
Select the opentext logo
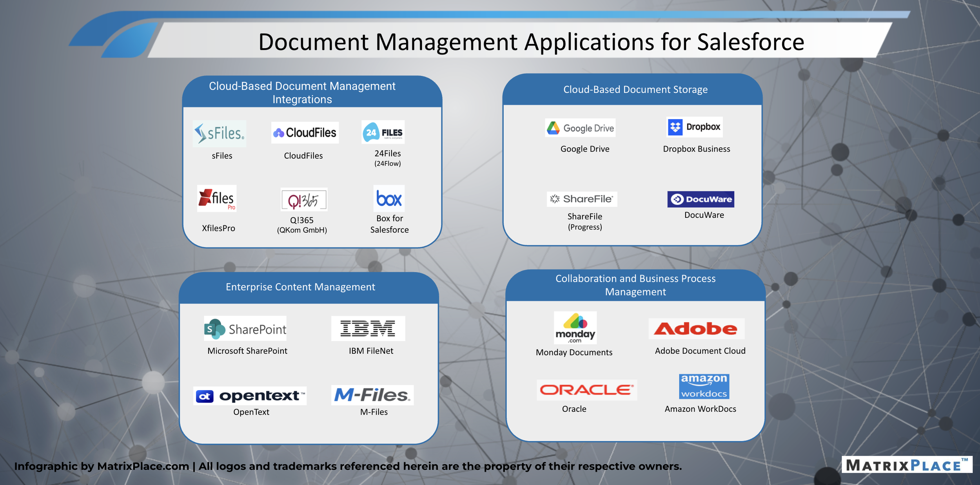[250, 396]
